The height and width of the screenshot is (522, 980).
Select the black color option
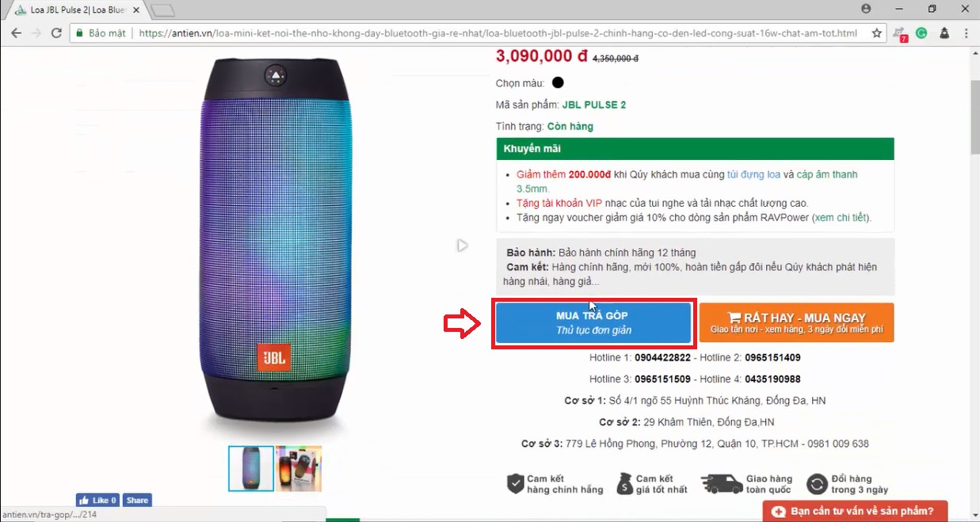558,82
